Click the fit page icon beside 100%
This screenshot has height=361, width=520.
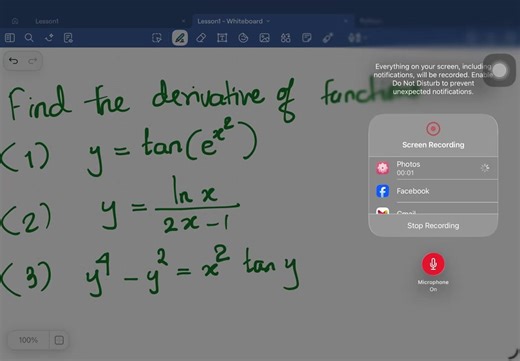click(x=59, y=340)
